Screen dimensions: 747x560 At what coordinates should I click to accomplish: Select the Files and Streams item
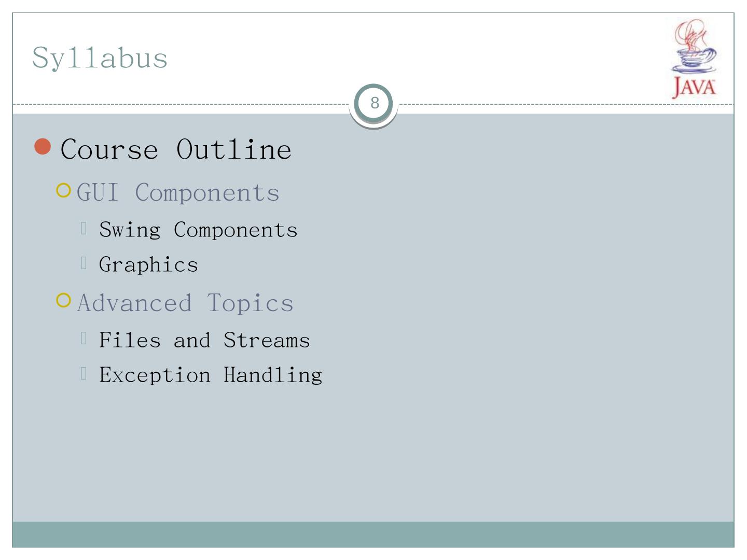pos(204,341)
